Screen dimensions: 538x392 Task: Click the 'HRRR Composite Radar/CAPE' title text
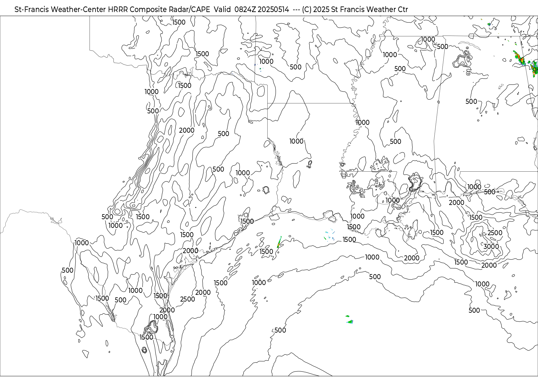pos(159,10)
